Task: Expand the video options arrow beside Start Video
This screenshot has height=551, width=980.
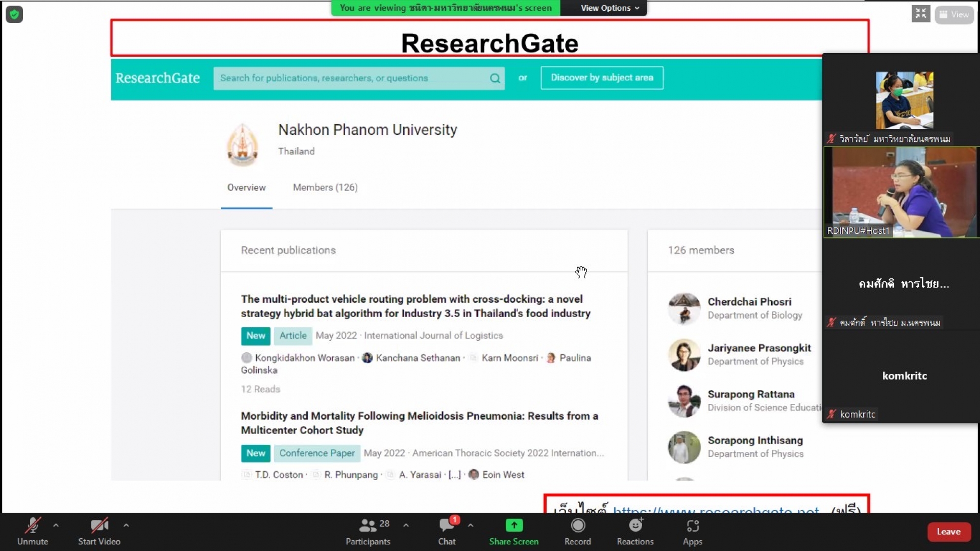Action: (x=126, y=525)
